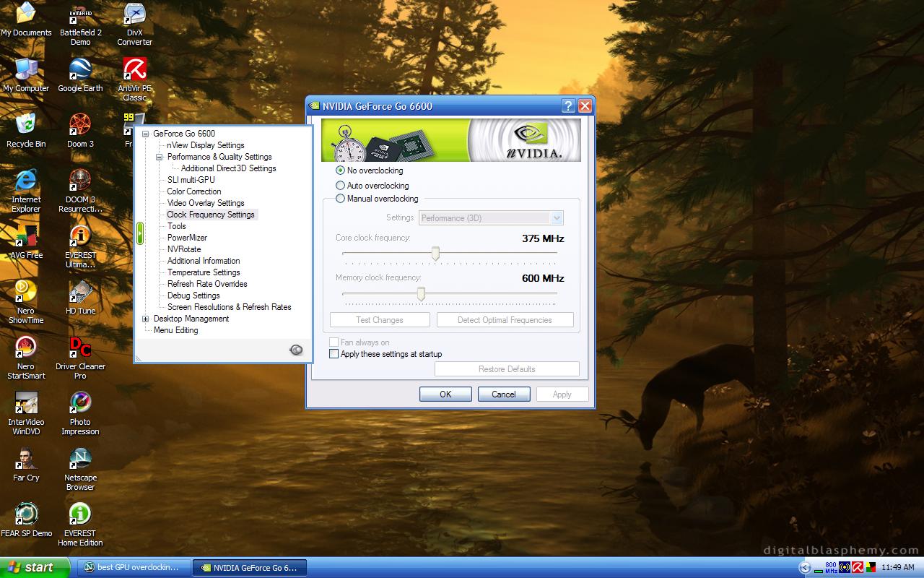Click the Cancel button

(504, 394)
